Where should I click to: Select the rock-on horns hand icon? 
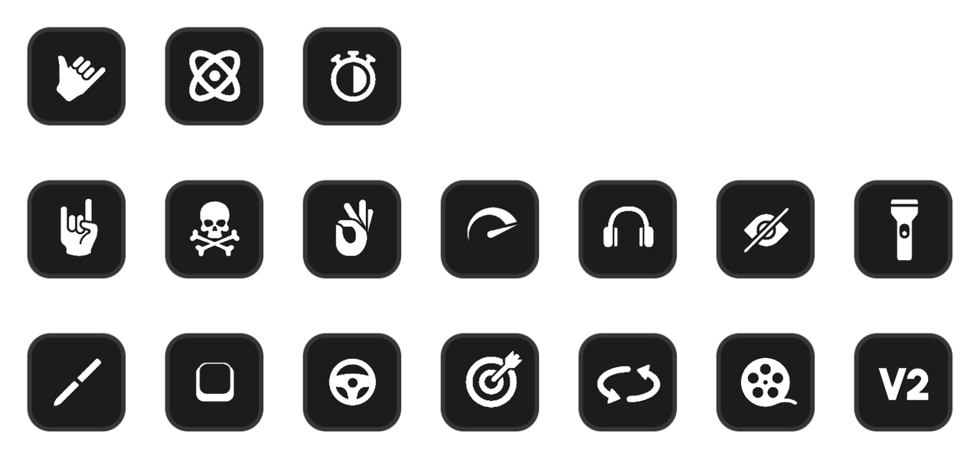pyautogui.click(x=77, y=229)
